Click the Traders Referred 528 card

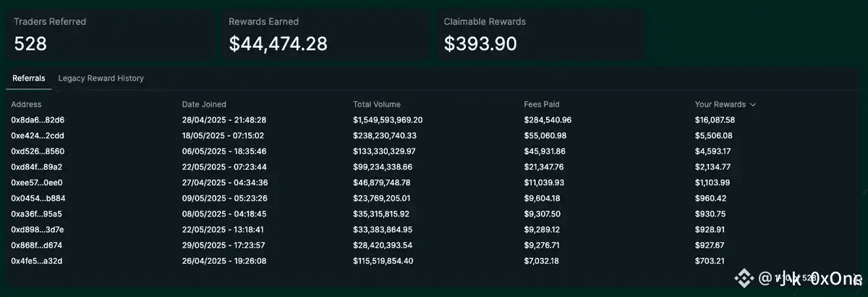(x=111, y=35)
